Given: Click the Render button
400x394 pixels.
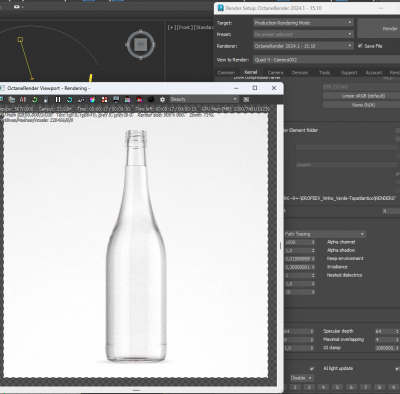Looking at the screenshot, I should point(380,28).
